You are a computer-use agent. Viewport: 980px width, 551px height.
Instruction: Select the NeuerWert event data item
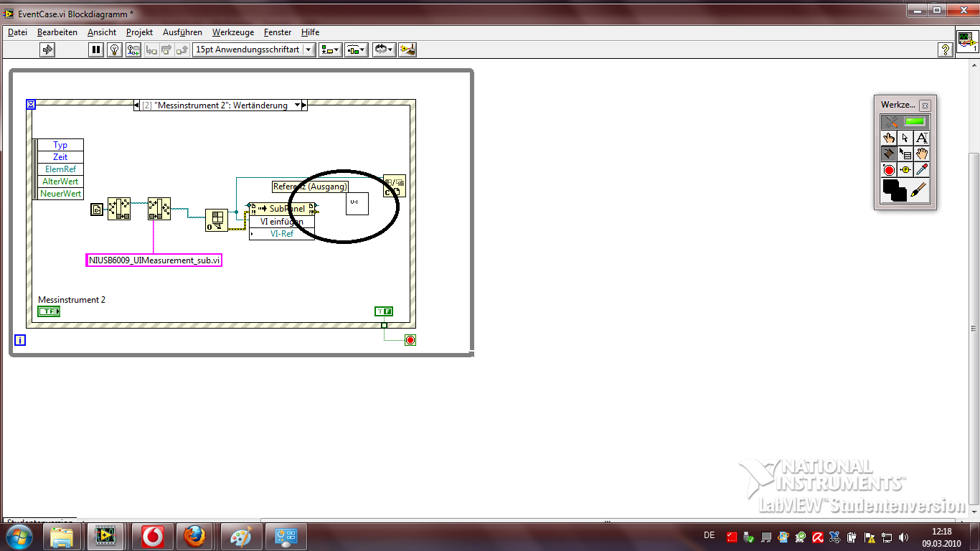[60, 194]
